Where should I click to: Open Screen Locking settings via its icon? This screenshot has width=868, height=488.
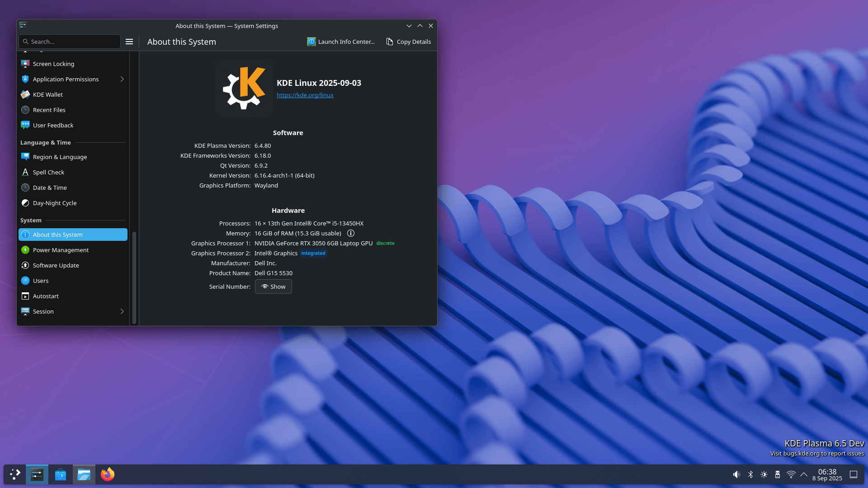click(25, 64)
